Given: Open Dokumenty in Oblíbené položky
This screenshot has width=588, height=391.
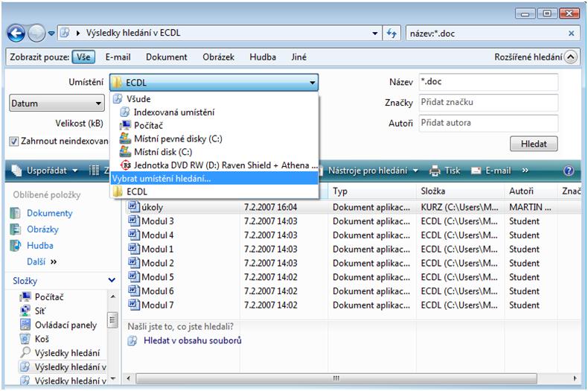Looking at the screenshot, I should [50, 213].
